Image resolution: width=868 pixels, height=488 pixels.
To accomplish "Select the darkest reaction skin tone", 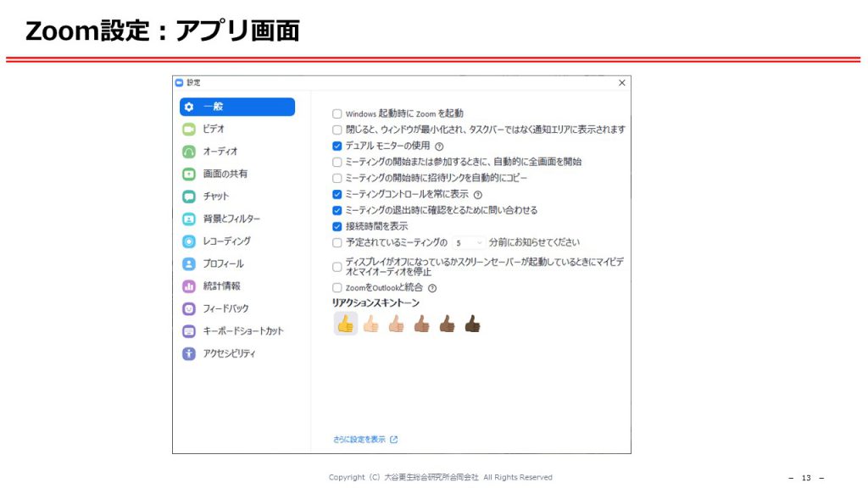I will pos(473,324).
